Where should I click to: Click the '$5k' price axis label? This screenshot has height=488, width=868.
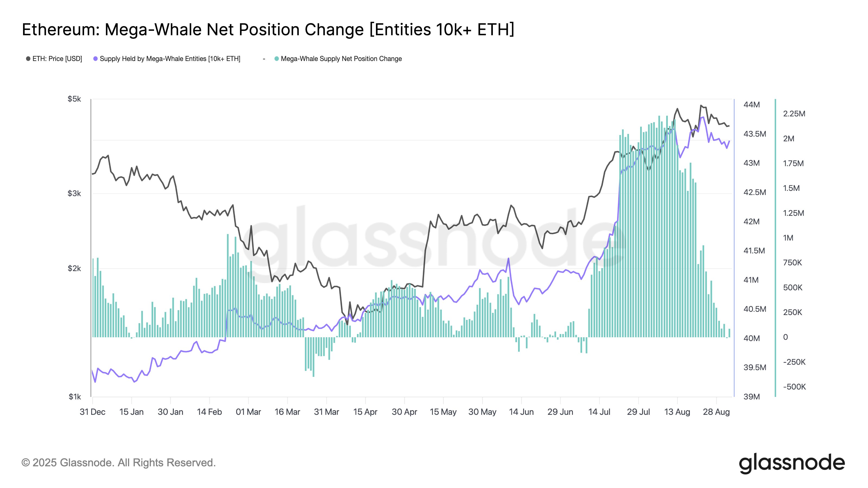click(74, 99)
